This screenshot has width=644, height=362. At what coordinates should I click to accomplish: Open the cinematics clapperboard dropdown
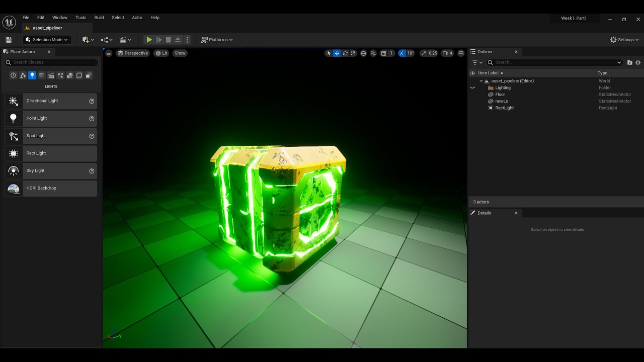coord(125,40)
